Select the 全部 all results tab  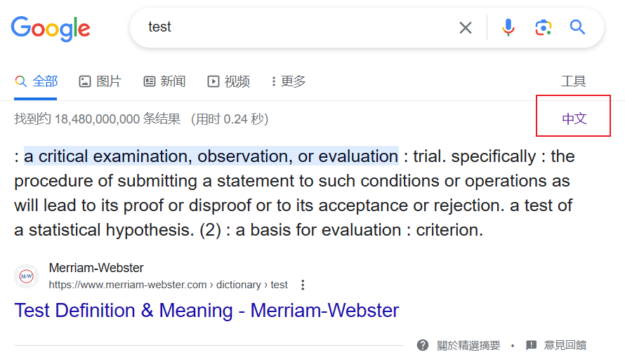[x=37, y=81]
